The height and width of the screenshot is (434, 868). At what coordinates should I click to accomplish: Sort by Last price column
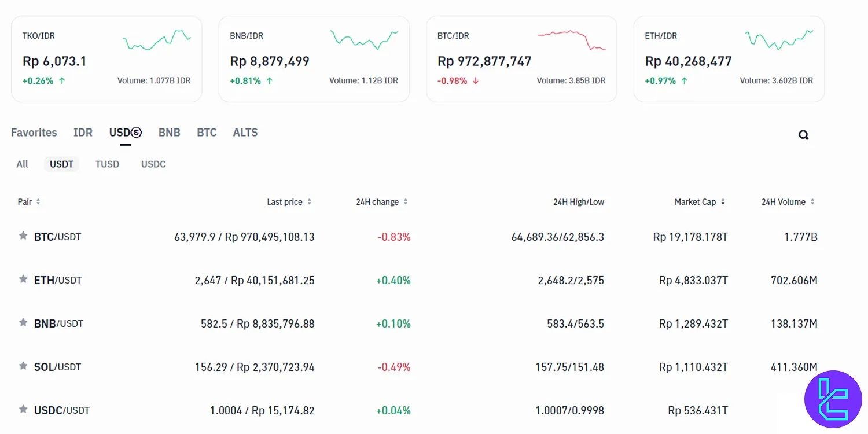click(289, 202)
